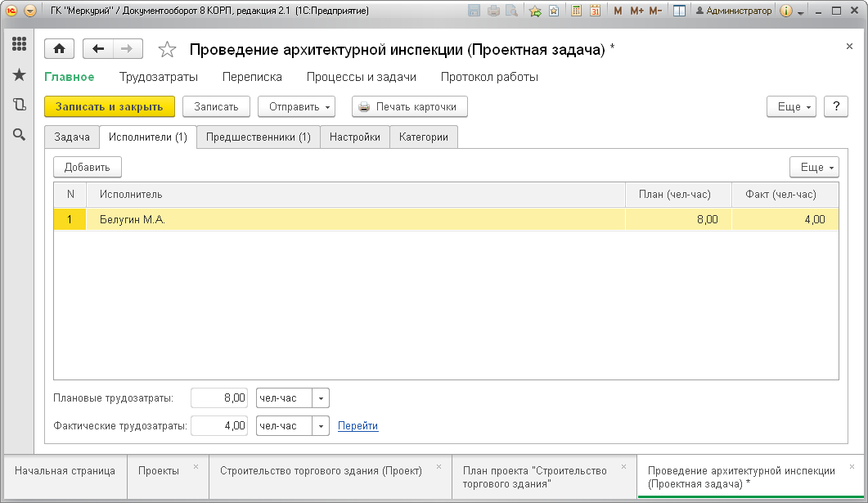
Task: Open help question mark button
Action: pos(836,107)
